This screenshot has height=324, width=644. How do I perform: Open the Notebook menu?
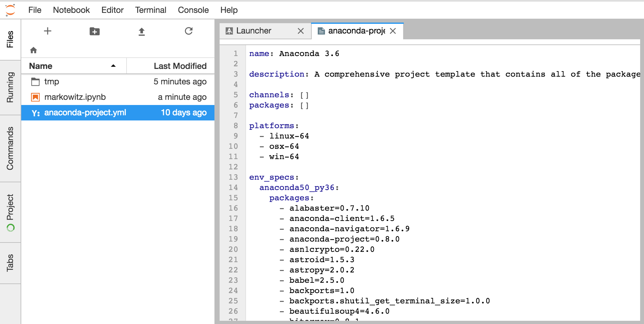71,10
